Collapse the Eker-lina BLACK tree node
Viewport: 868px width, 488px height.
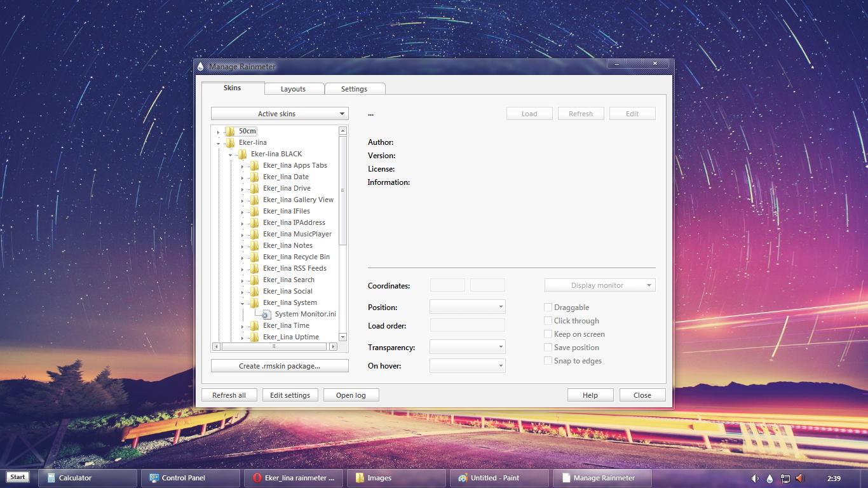pyautogui.click(x=230, y=155)
